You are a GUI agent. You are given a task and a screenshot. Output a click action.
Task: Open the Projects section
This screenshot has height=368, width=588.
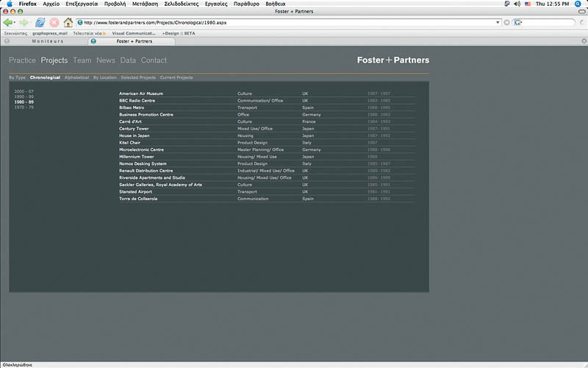(54, 60)
